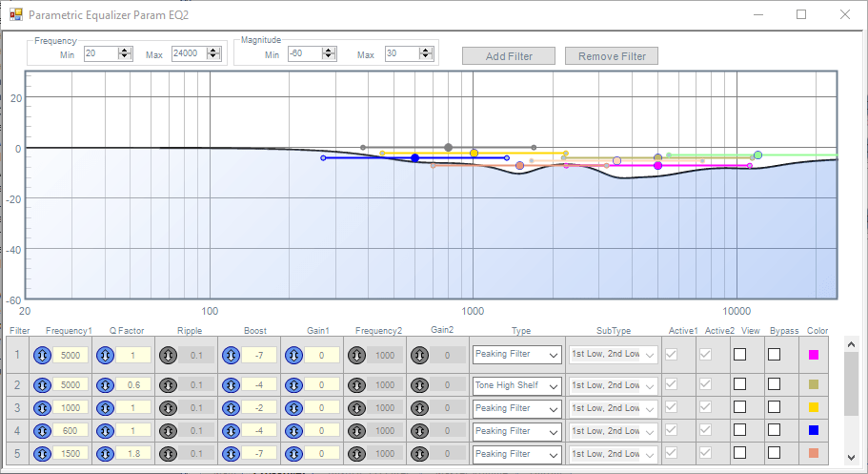Viewport: 868px width, 474px height.
Task: Click the blue color swatch for filter 4
Action: tap(814, 431)
